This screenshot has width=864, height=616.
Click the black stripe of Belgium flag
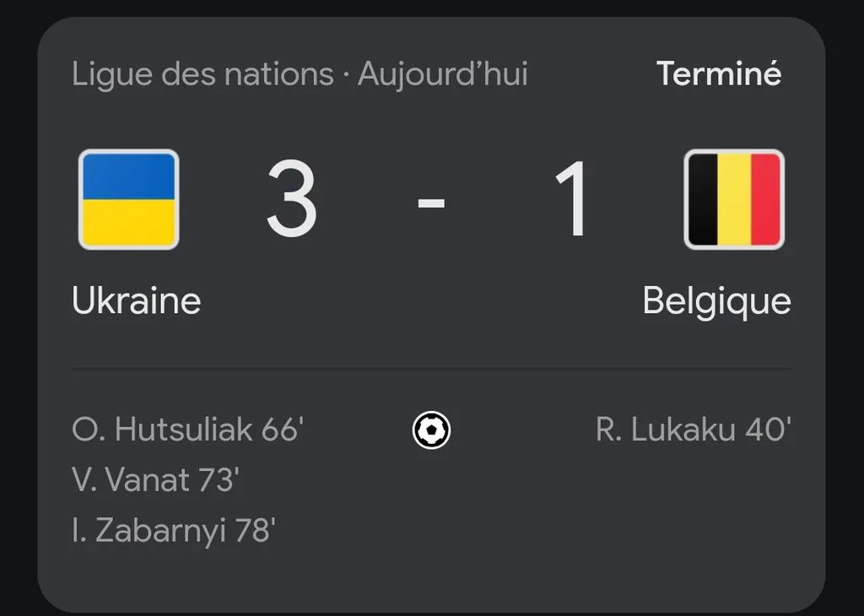703,199
